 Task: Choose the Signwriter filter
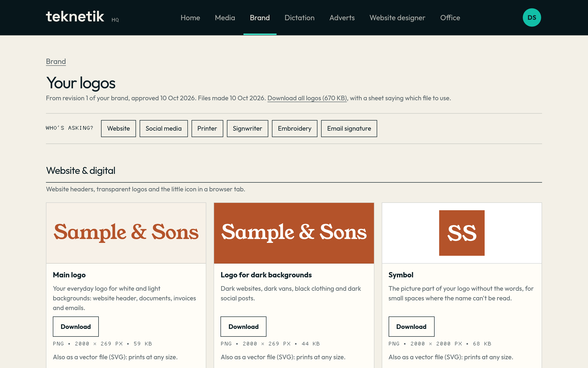pos(247,129)
